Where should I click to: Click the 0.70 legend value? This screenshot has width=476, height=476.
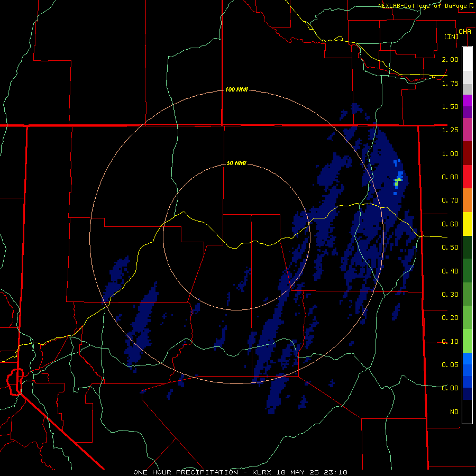click(450, 200)
